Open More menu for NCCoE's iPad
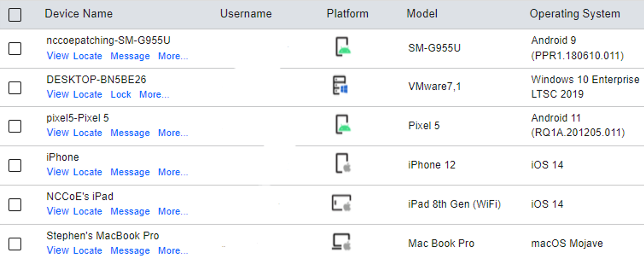 click(x=173, y=212)
